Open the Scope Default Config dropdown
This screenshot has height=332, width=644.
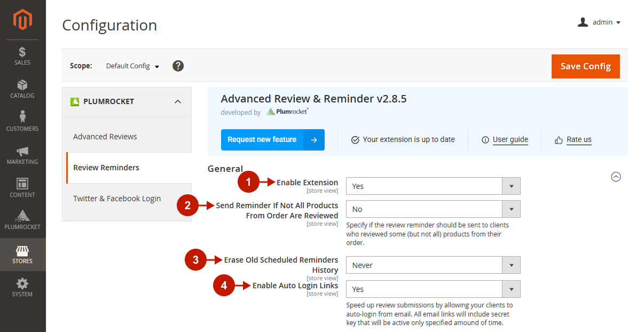pos(133,66)
